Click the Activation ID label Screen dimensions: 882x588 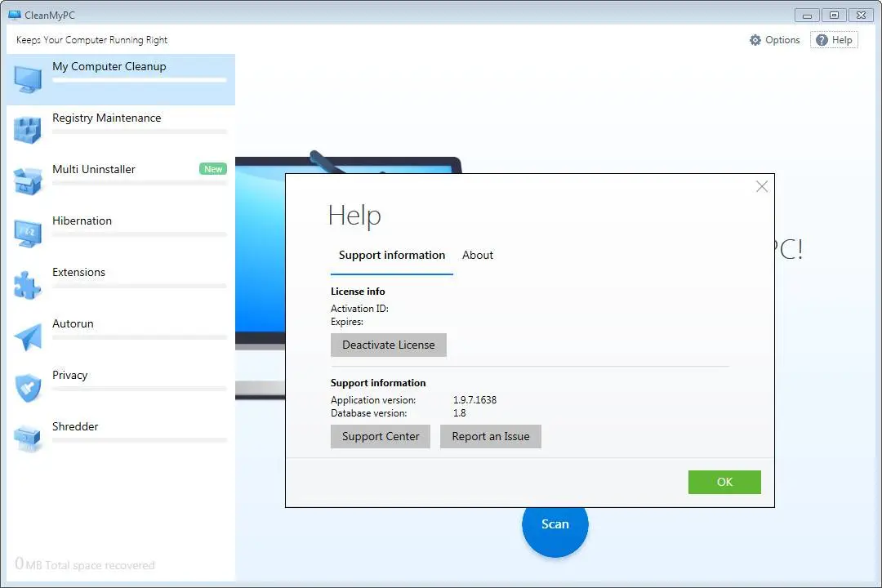pyautogui.click(x=359, y=309)
